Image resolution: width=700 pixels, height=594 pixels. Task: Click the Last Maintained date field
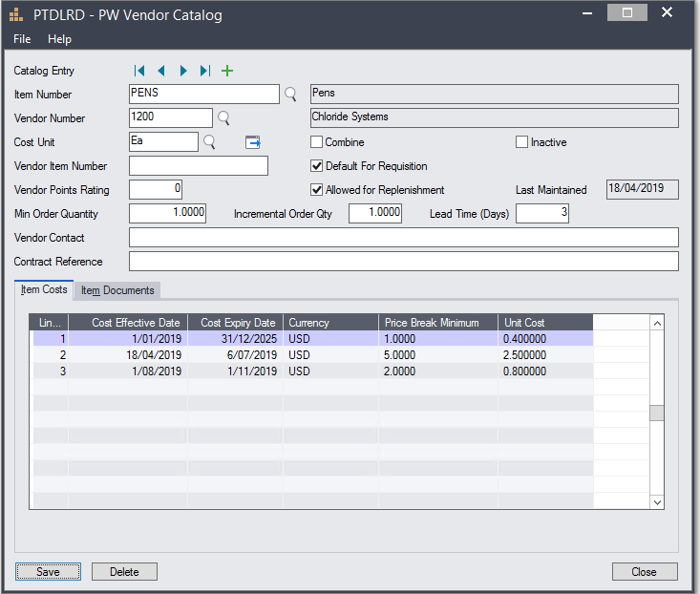pos(643,190)
